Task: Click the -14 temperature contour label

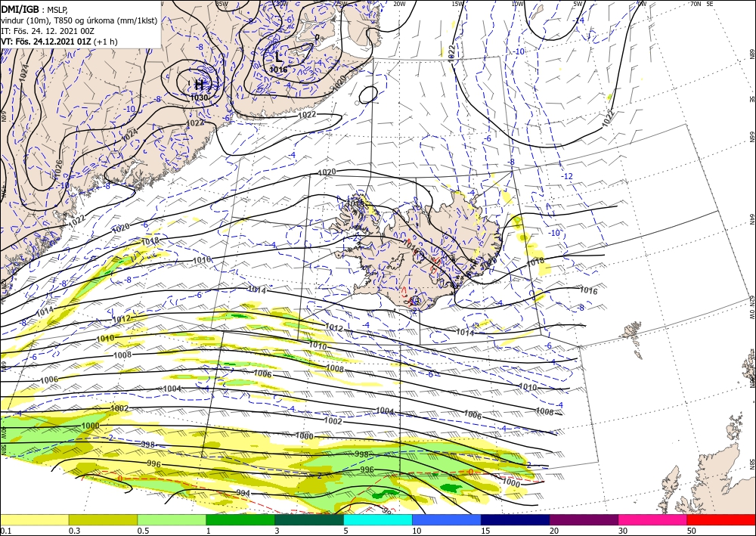Action: [x=578, y=20]
